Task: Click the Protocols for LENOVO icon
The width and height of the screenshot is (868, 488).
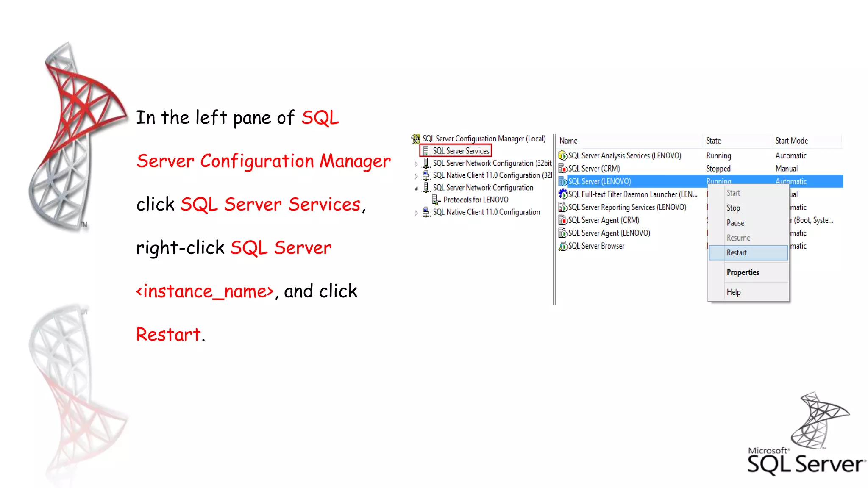Action: click(436, 200)
